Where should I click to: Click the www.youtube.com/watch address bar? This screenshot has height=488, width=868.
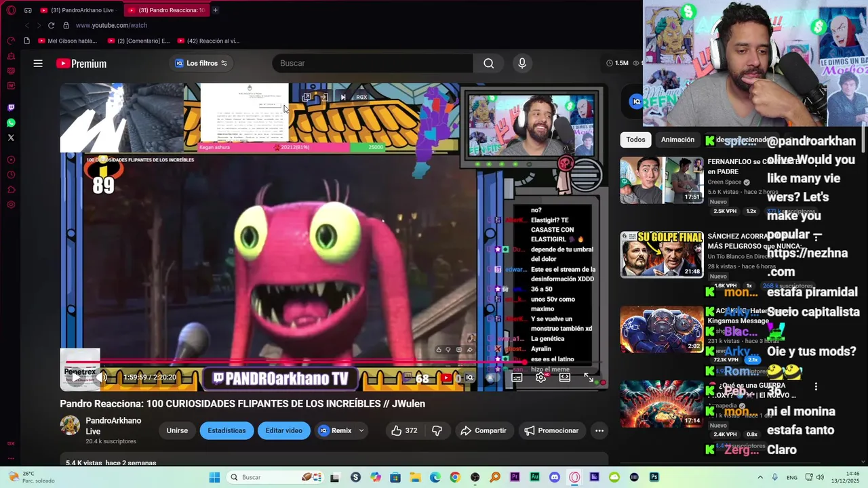coord(111,25)
